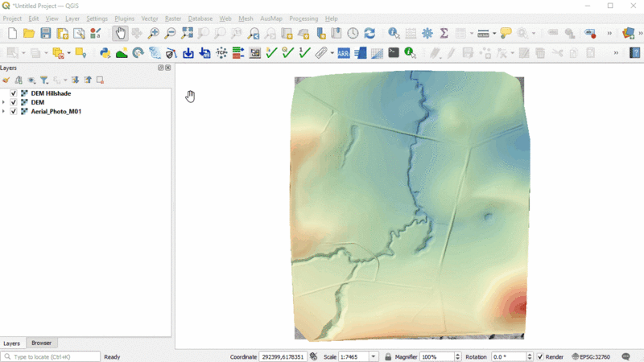Save the project with the floppy disk icon
The height and width of the screenshot is (362, 644).
point(45,34)
